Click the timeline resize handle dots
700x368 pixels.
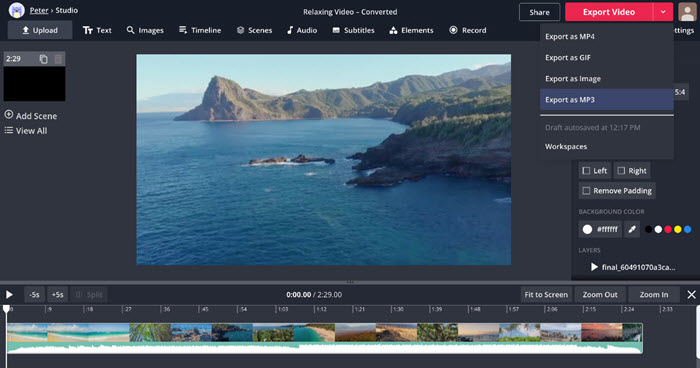[x=350, y=282]
